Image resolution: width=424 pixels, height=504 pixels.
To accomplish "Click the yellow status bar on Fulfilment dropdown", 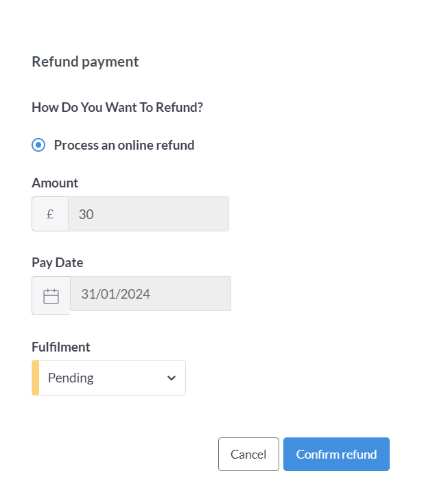I will pos(36,378).
